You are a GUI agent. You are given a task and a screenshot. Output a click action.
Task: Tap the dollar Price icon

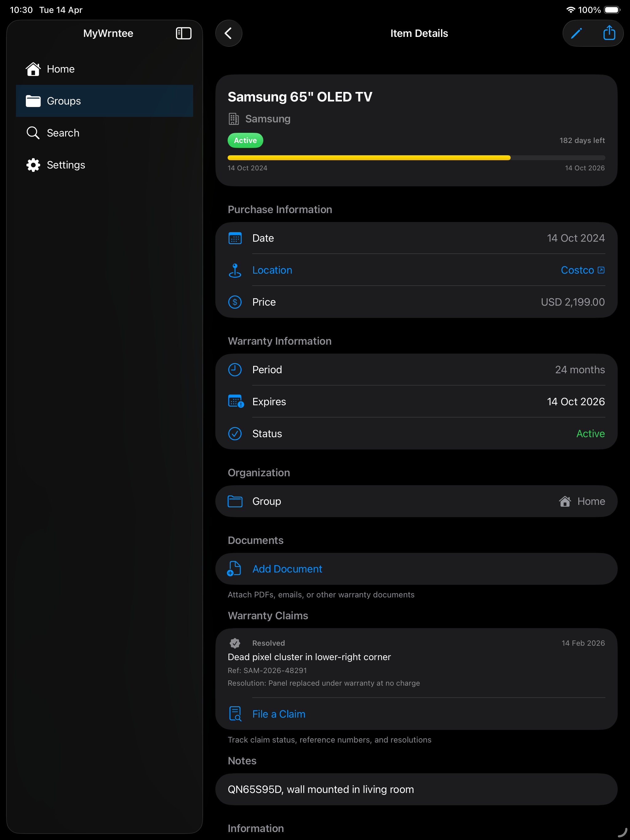pyautogui.click(x=235, y=302)
